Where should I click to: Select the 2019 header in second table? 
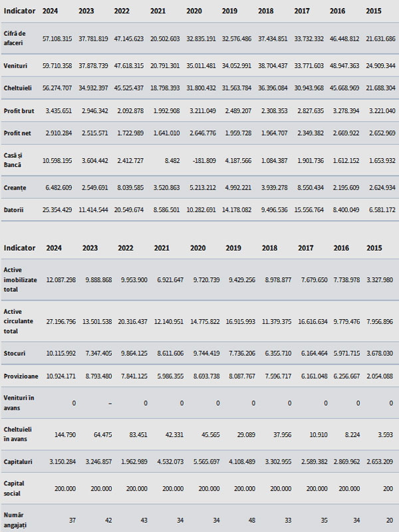point(233,248)
